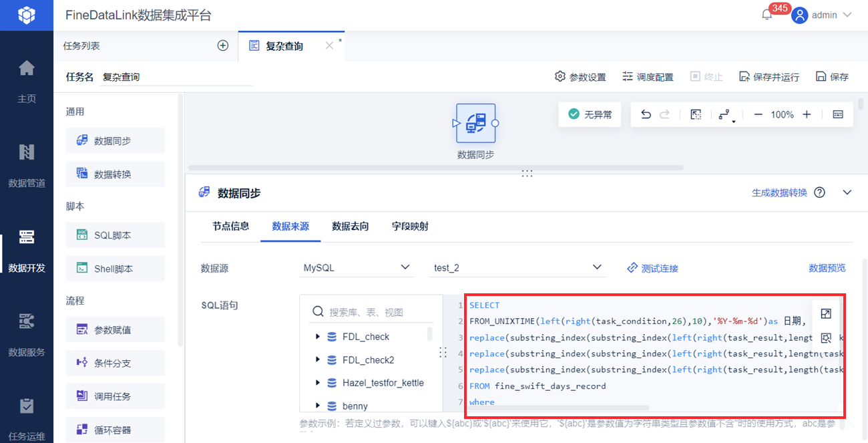This screenshot has width=868, height=443.
Task: Open notifications bell with 345 badge
Action: (x=767, y=15)
